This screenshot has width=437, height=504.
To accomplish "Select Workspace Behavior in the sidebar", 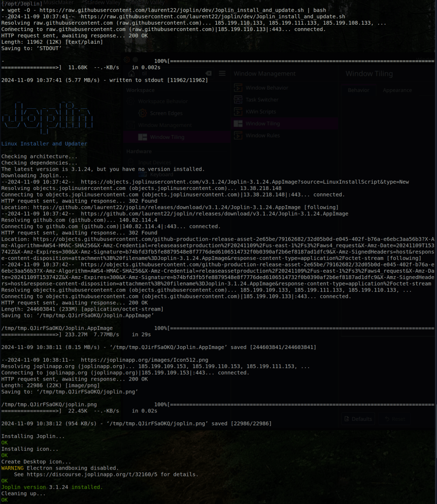I will coord(163,101).
